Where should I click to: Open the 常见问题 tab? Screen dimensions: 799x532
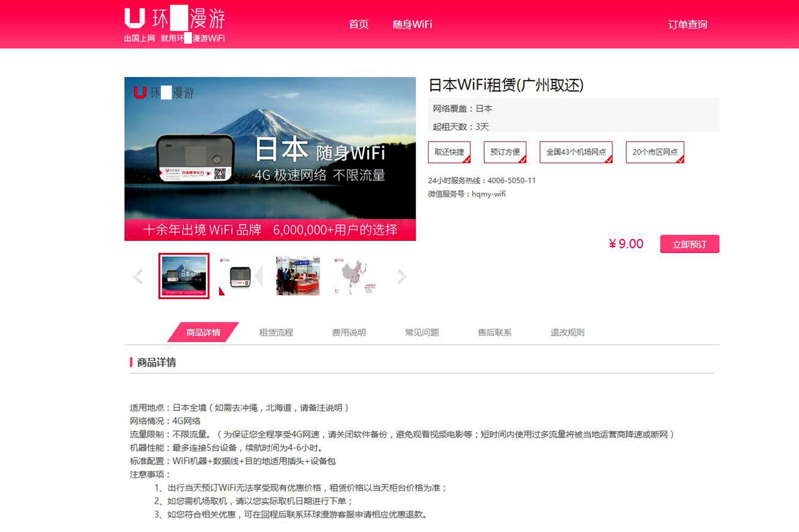(421, 332)
